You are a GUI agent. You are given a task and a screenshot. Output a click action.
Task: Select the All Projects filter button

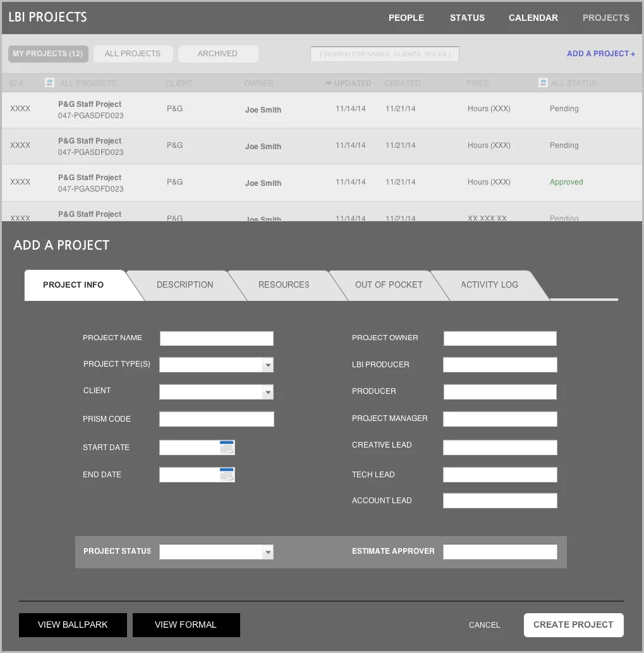click(133, 54)
